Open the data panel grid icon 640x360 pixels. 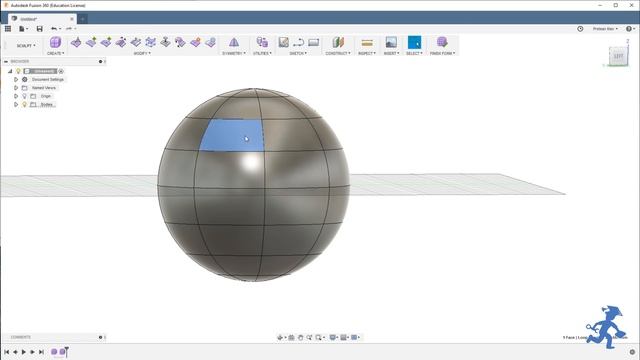tap(8, 29)
